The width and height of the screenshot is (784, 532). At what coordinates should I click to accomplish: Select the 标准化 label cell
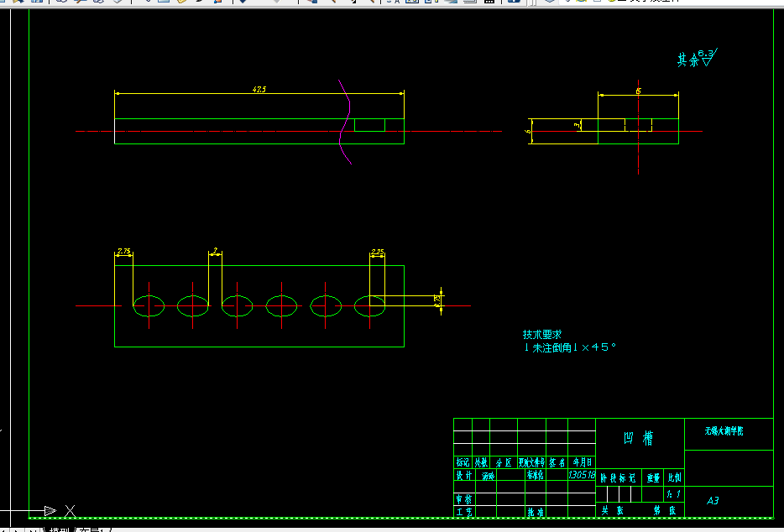pyautogui.click(x=535, y=475)
